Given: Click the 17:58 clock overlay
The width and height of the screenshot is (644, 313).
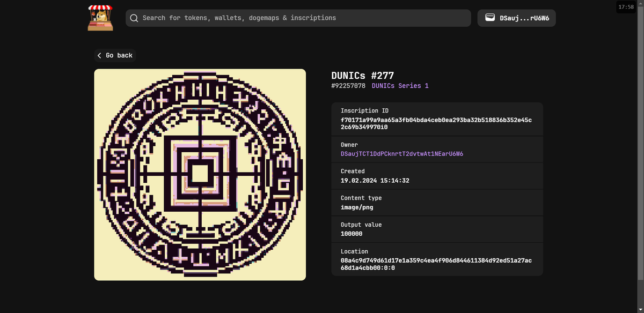Looking at the screenshot, I should tap(626, 7).
